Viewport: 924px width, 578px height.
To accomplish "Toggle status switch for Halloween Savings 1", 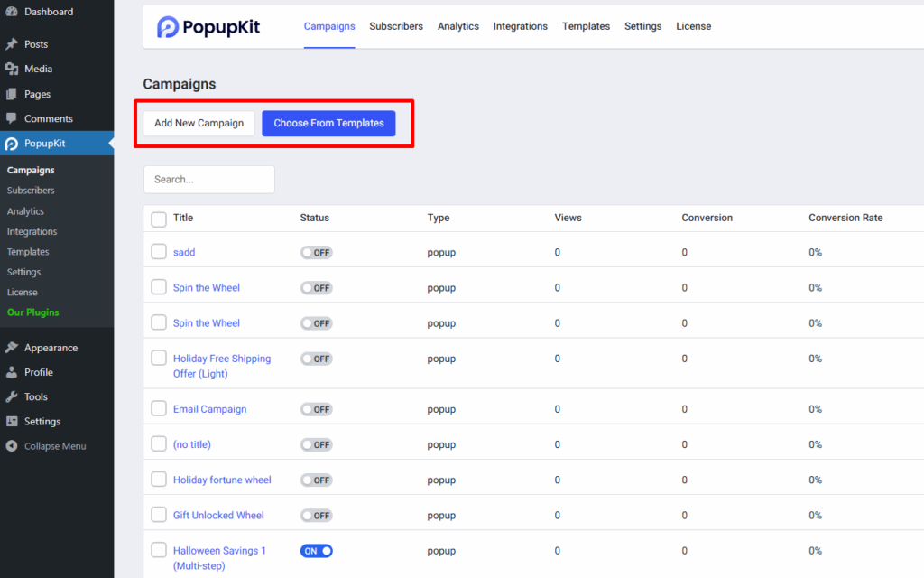I will (317, 551).
